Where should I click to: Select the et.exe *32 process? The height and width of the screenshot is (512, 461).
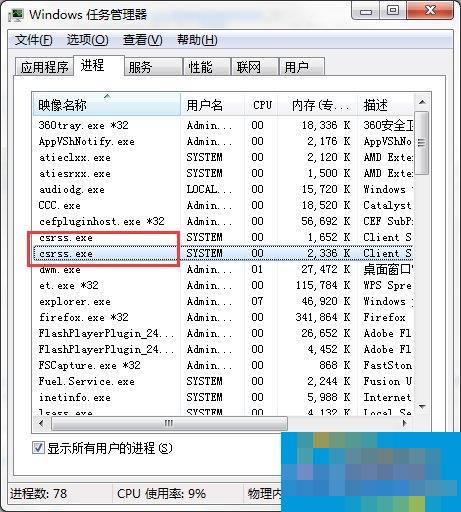coord(223,285)
